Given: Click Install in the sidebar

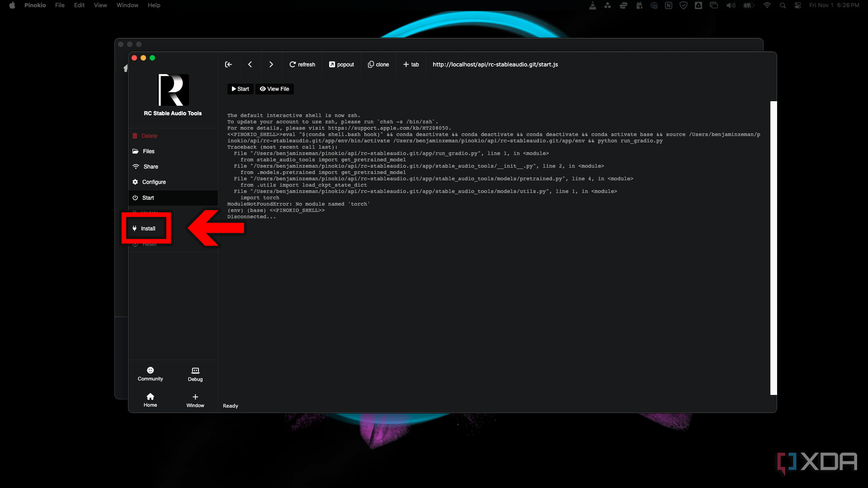Looking at the screenshot, I should click(146, 229).
